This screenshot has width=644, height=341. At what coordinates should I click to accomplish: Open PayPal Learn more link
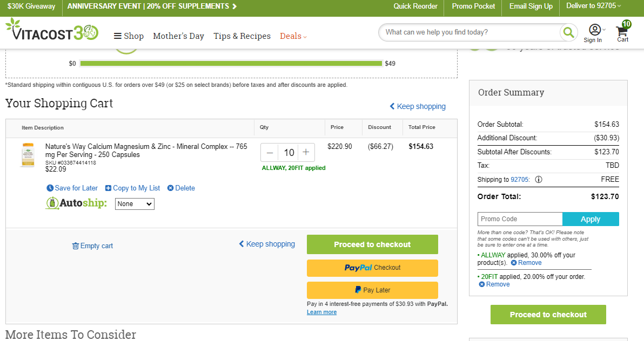[x=321, y=312]
